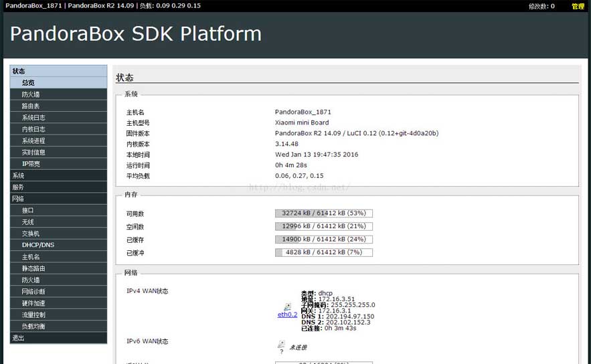Click the 已缓冲 memory bar (7%)

[x=324, y=252]
